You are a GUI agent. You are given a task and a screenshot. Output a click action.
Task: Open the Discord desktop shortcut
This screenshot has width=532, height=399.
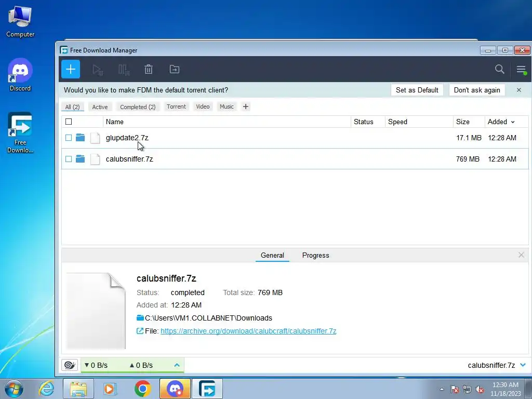[x=20, y=75]
